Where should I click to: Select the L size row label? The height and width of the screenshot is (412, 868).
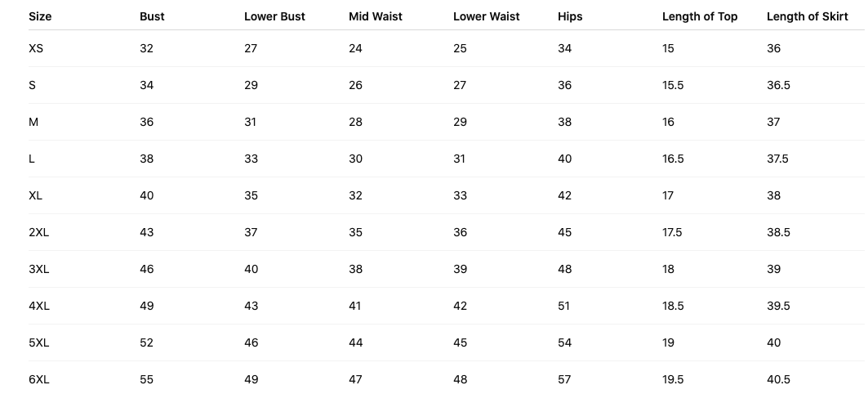click(32, 159)
